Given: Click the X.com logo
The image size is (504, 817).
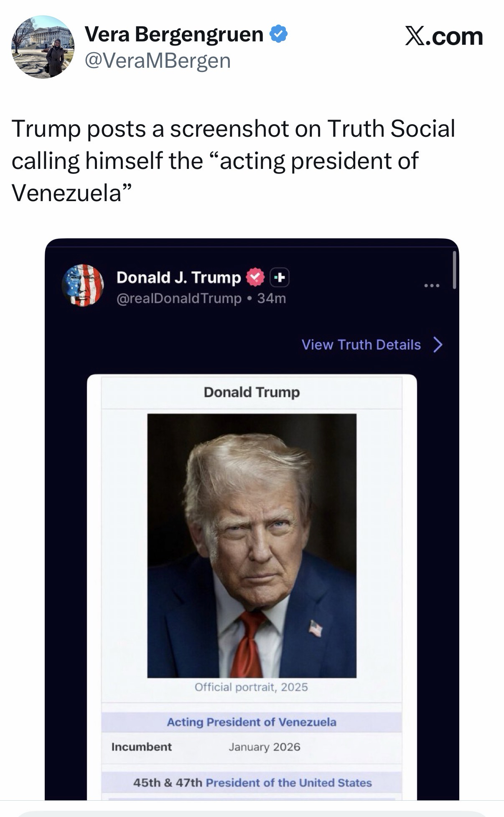Looking at the screenshot, I should 444,36.
